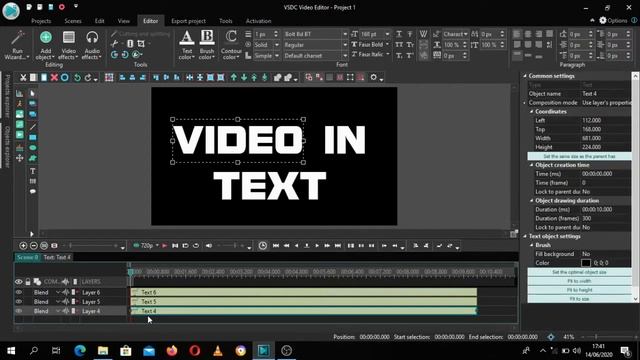Image resolution: width=640 pixels, height=360 pixels.
Task: Toggle audio waveform for Layer 5
Action: [66, 302]
